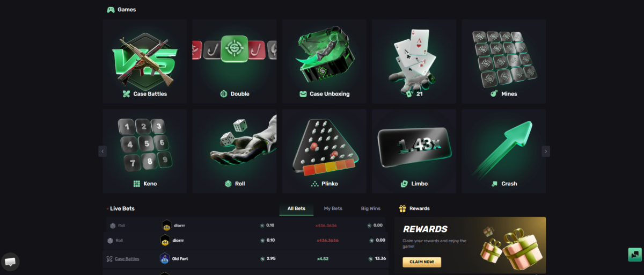Start the Keno game
The height and width of the screenshot is (275, 644).
pyautogui.click(x=145, y=151)
